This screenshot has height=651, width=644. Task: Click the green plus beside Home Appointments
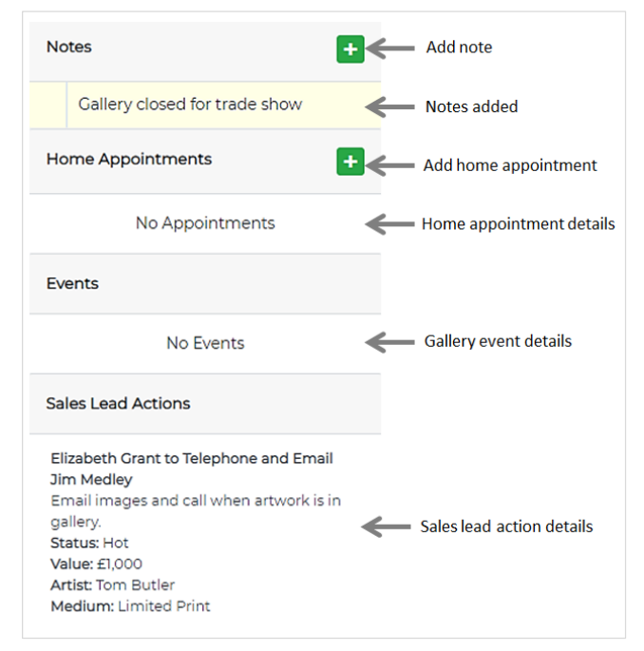coord(350,162)
